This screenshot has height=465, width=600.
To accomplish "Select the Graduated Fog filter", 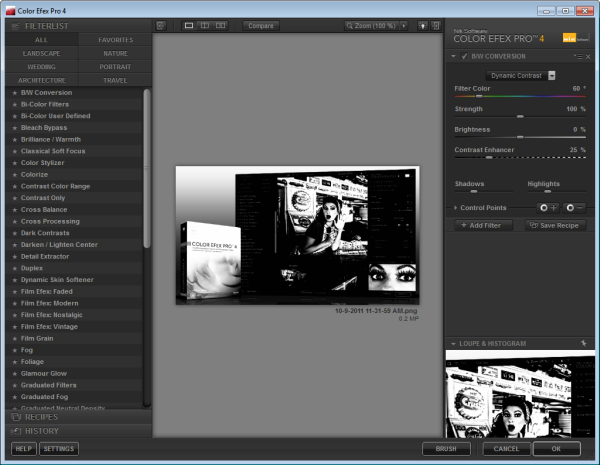I will tap(74, 397).
